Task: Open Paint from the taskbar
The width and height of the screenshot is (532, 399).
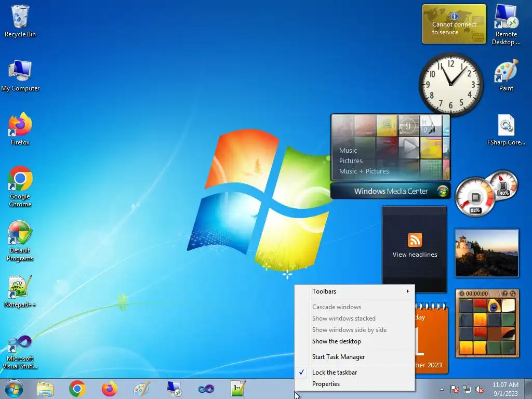Action: pyautogui.click(x=142, y=389)
